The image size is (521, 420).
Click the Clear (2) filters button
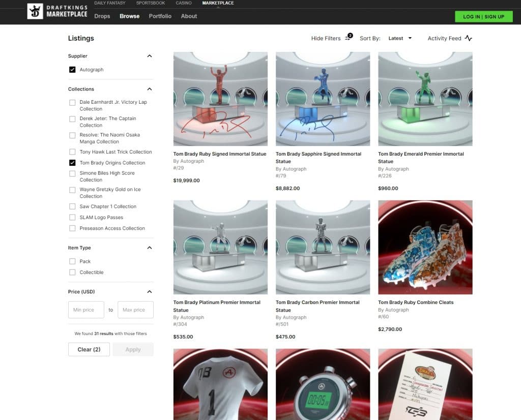click(89, 349)
